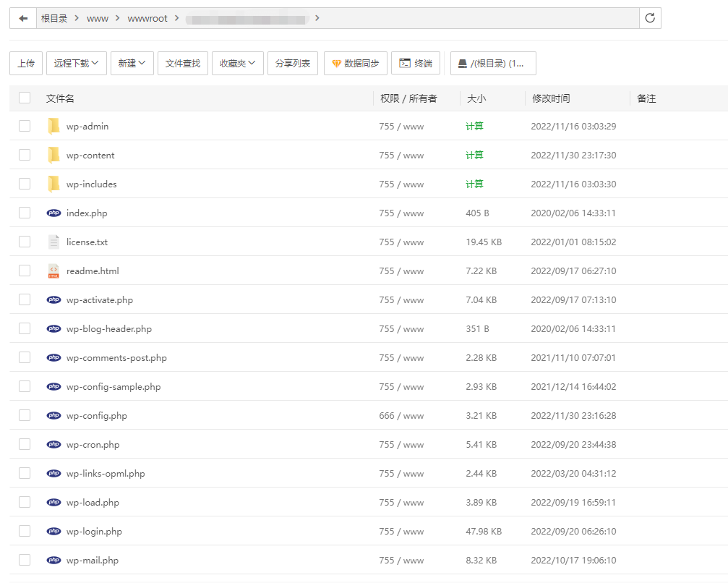Click the index.php file name
Image resolution: width=728 pixels, height=583 pixels.
tap(87, 213)
